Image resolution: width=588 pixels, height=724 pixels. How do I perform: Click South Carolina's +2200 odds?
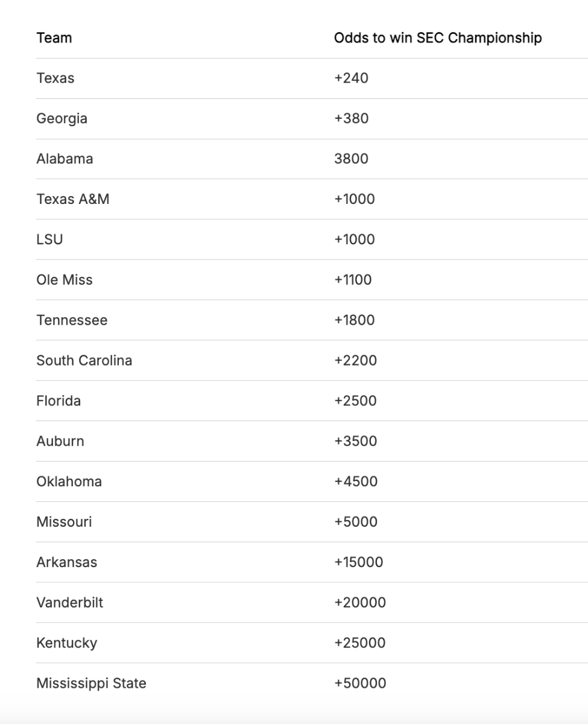point(355,361)
